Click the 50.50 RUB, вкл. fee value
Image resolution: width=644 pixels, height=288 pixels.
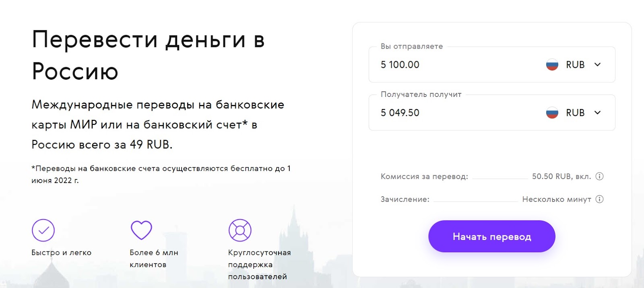pos(561,177)
